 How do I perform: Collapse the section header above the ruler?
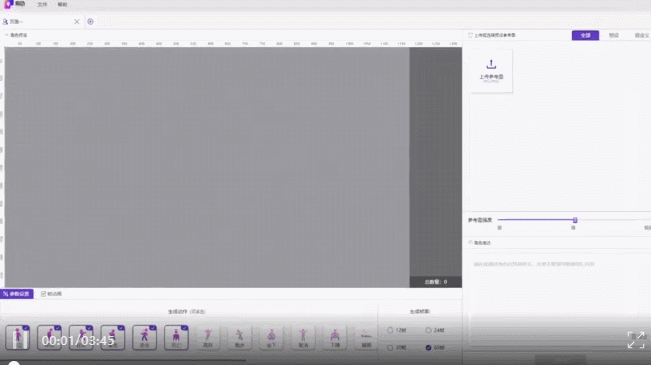6,35
